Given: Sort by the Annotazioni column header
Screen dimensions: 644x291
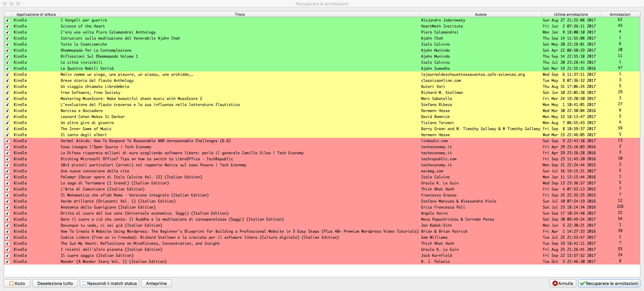Looking at the screenshot, I should click(620, 14).
